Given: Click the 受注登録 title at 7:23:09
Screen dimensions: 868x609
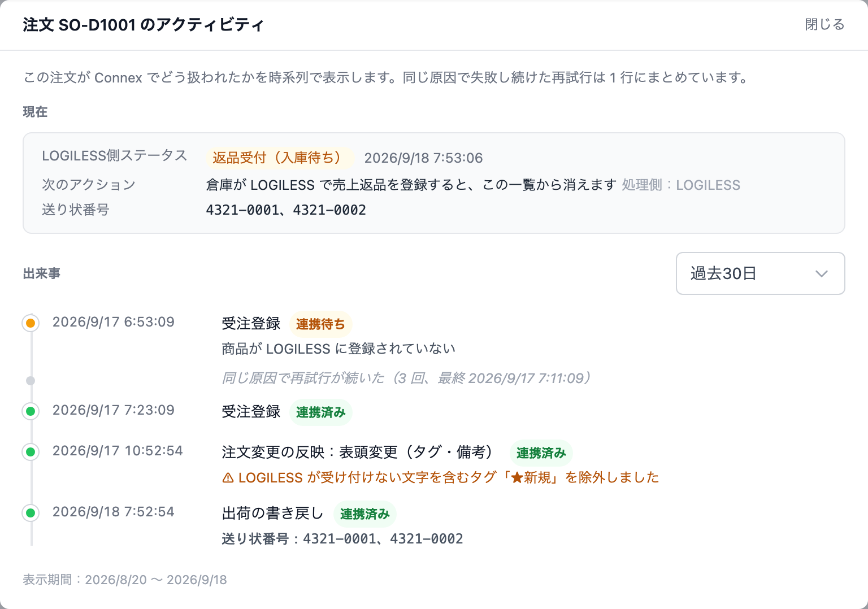Looking at the screenshot, I should [x=251, y=412].
